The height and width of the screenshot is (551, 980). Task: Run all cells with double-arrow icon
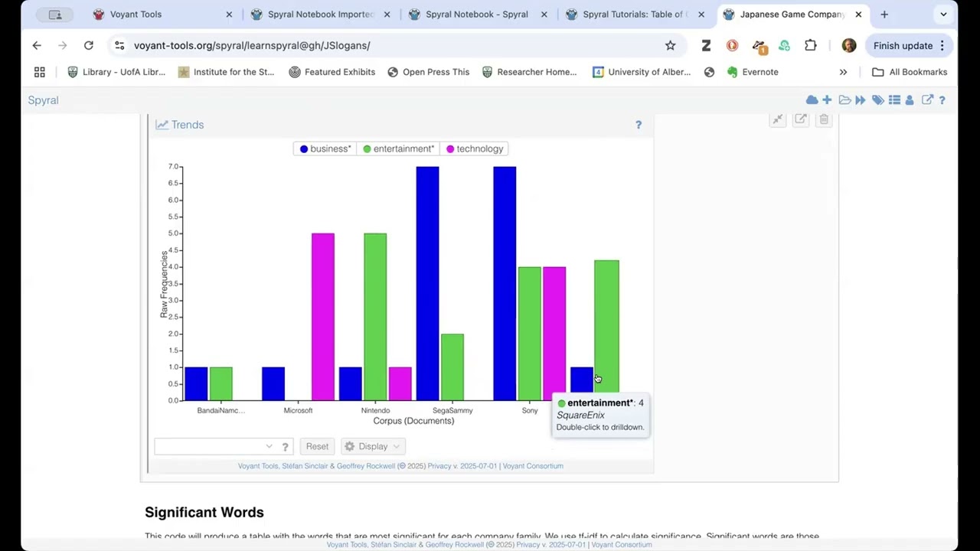[861, 100]
